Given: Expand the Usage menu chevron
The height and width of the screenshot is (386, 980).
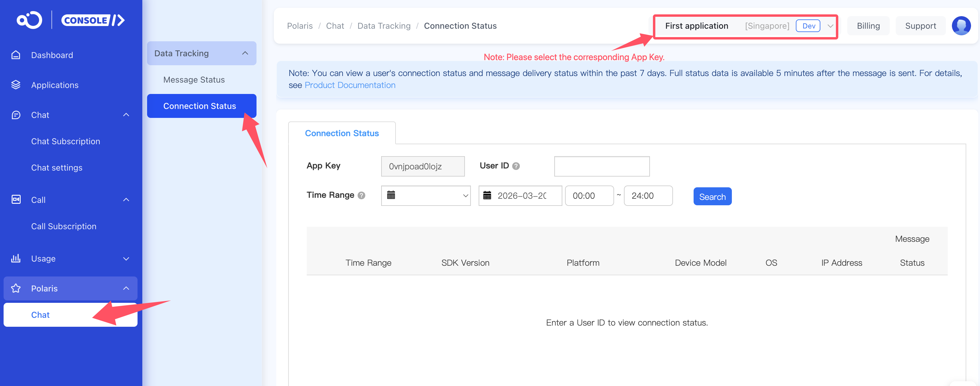Looking at the screenshot, I should pyautogui.click(x=126, y=259).
